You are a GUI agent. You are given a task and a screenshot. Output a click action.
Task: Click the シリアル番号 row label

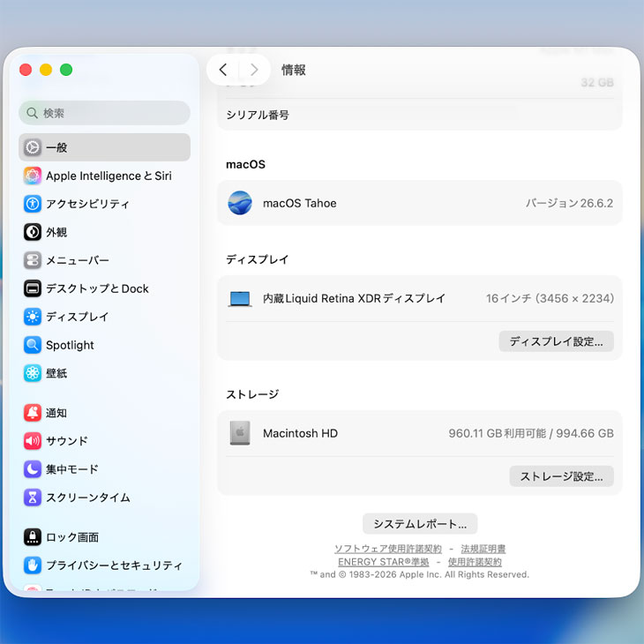click(258, 115)
